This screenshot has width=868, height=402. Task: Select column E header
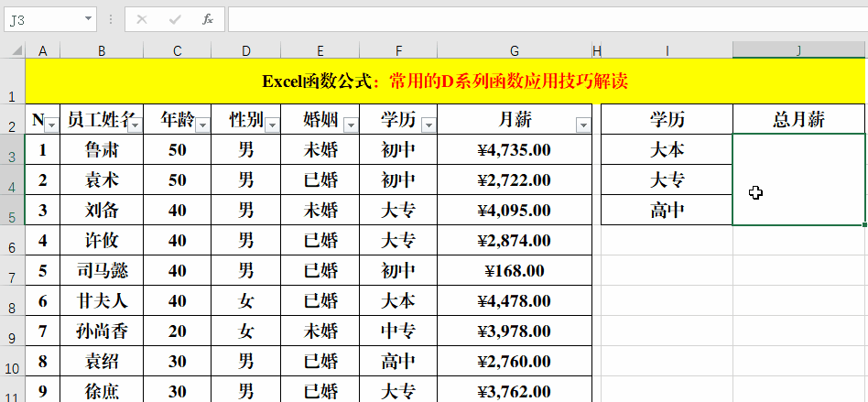(x=320, y=51)
